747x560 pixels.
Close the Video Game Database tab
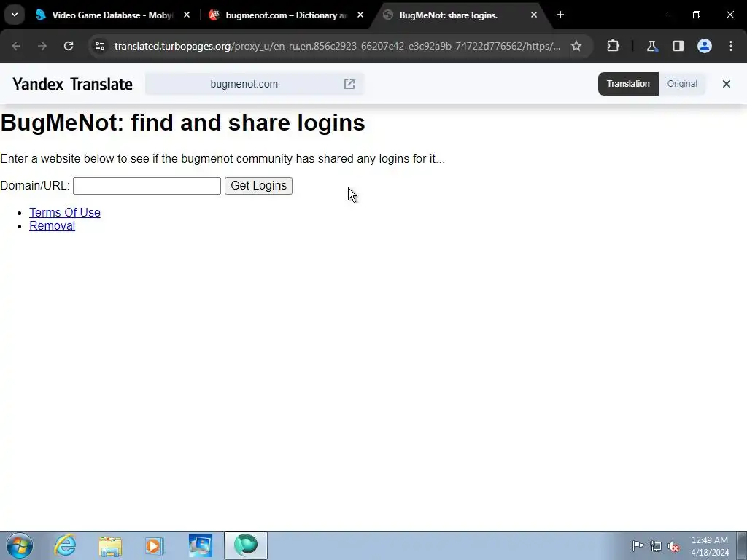[187, 15]
